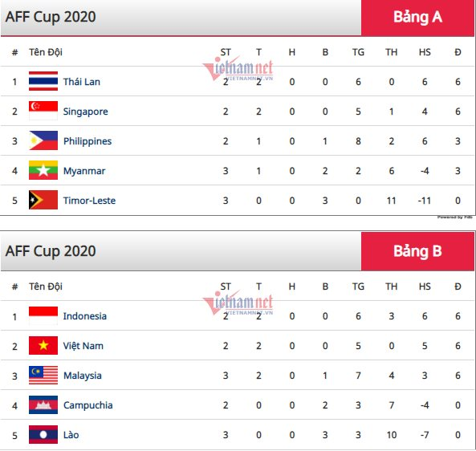The image size is (476, 451).
Task: Click the Việt Nam flag icon
Action: coord(43,345)
